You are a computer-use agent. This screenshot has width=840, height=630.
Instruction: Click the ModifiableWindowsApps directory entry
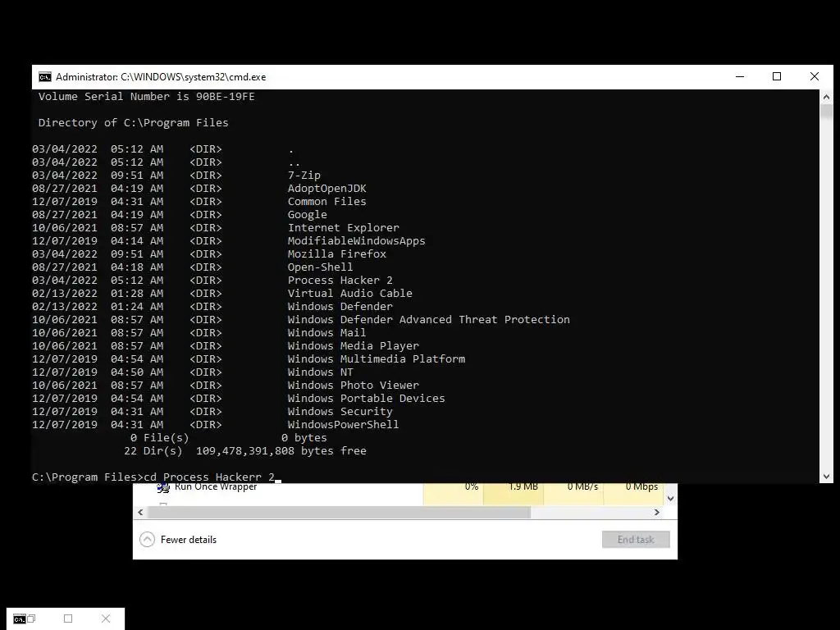pos(356,241)
